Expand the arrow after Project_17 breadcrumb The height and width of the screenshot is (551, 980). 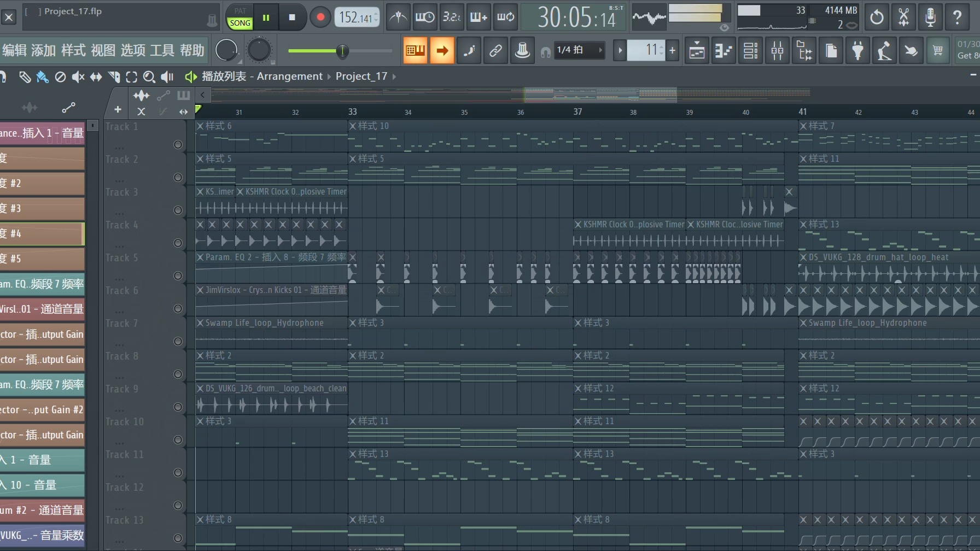point(394,77)
